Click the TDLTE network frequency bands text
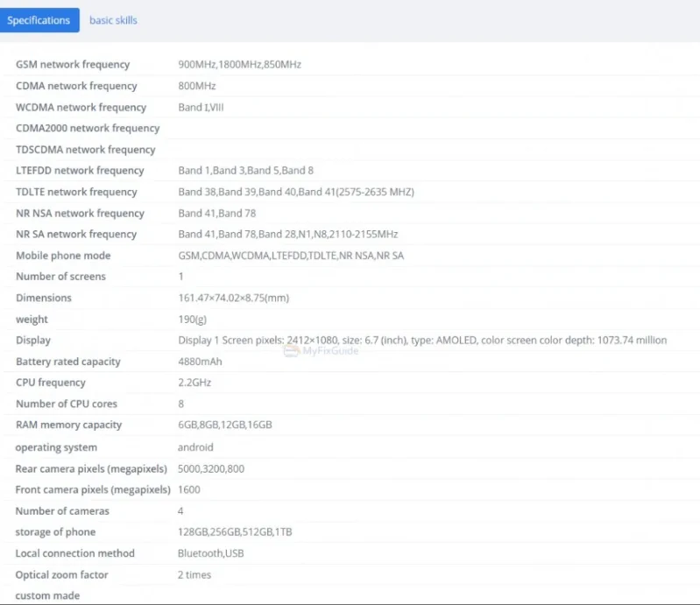 (x=296, y=192)
